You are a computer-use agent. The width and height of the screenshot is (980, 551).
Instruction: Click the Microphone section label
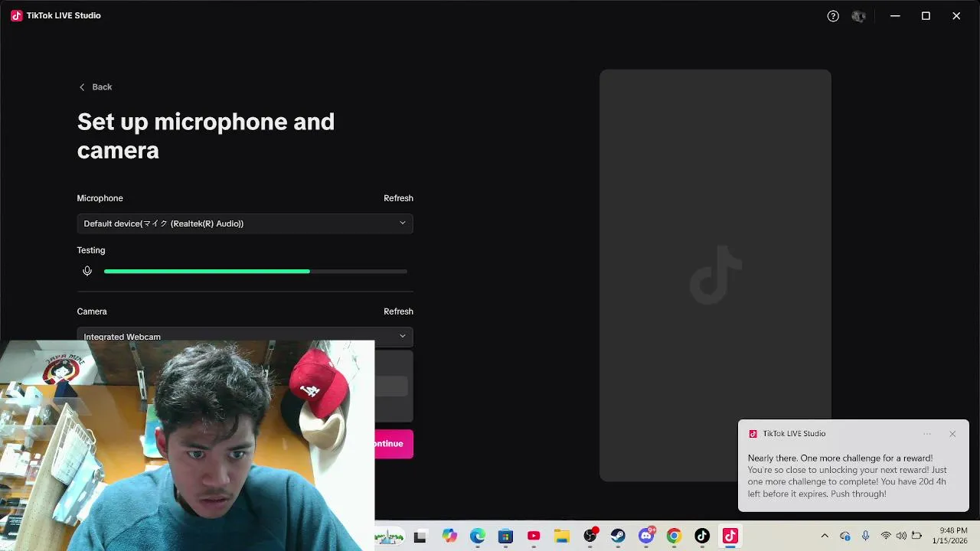click(100, 198)
